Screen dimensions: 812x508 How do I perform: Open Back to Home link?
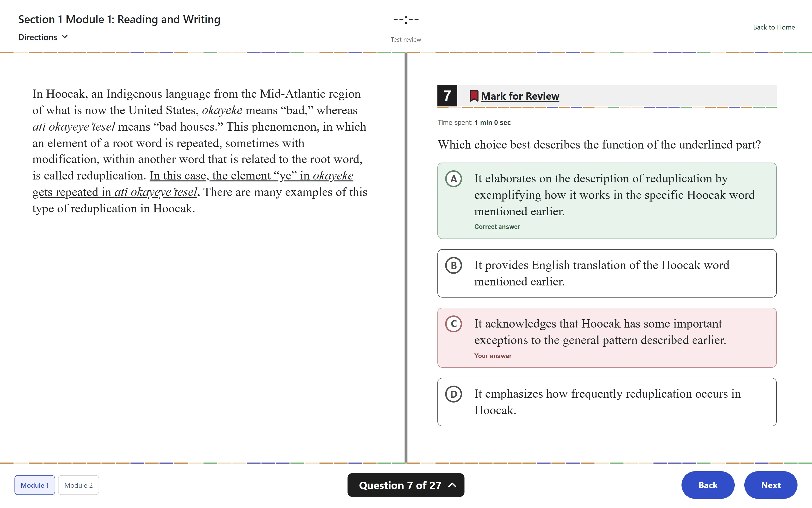(x=774, y=27)
